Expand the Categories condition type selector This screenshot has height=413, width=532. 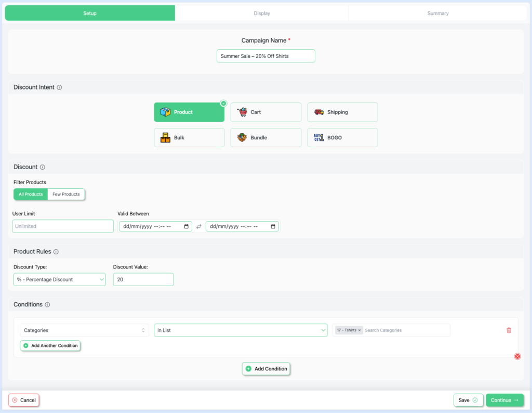[84, 330]
